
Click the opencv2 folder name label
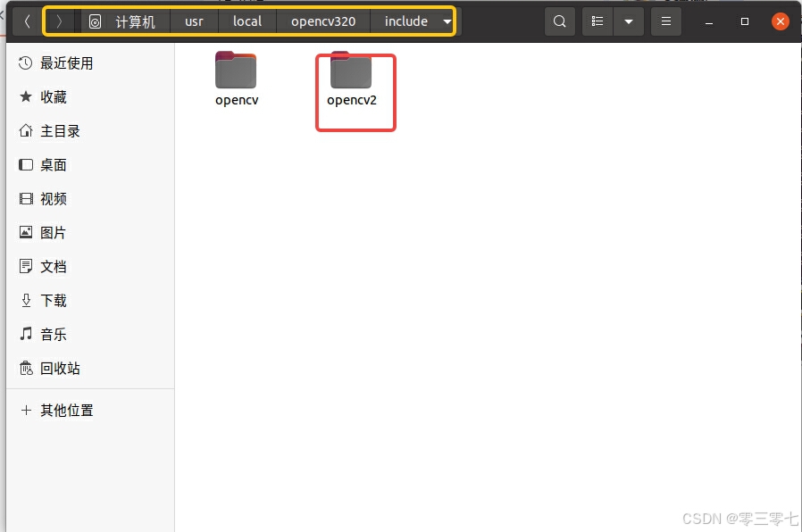tap(352, 100)
